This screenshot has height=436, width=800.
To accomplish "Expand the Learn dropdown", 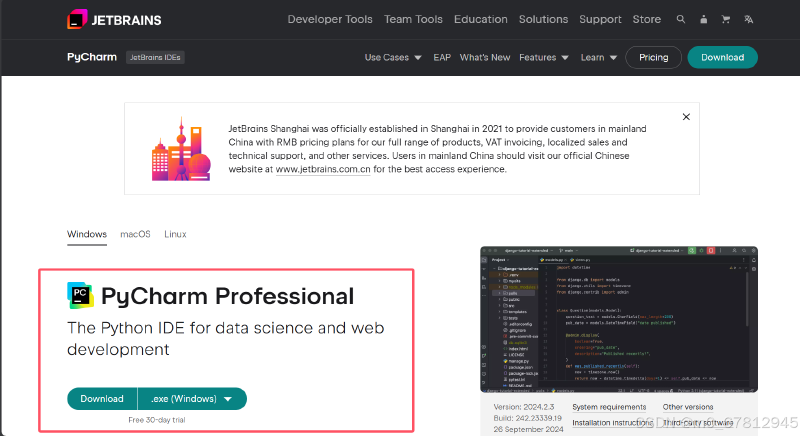I will [x=598, y=58].
